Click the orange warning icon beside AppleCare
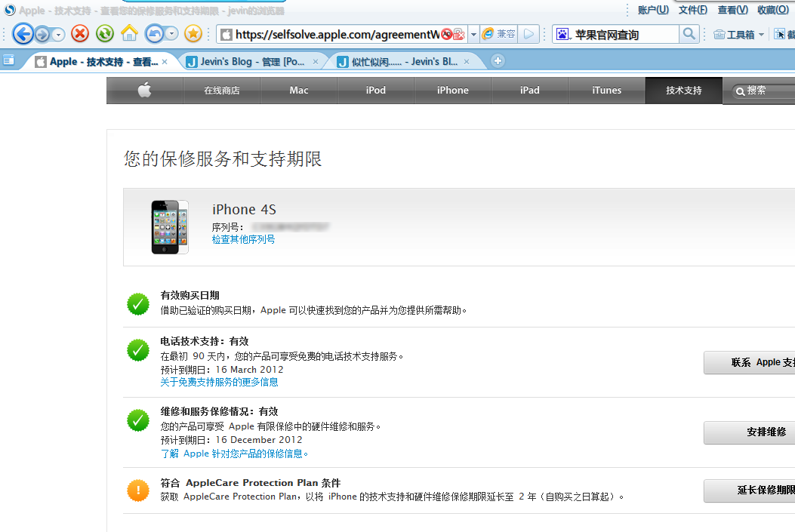The width and height of the screenshot is (795, 532). coord(138,490)
